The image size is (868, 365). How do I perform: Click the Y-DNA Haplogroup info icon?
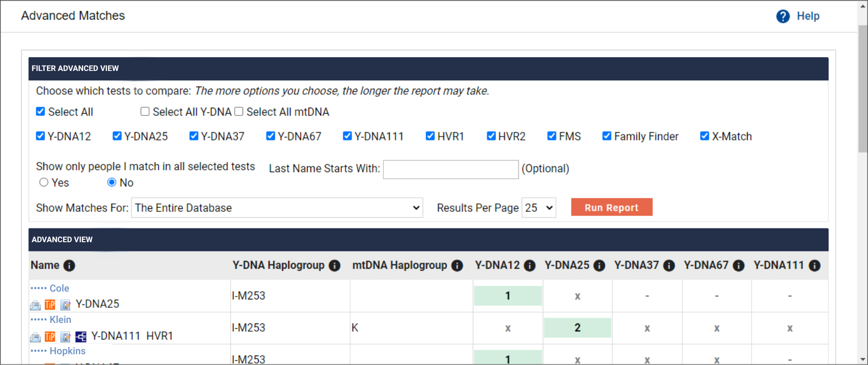[x=334, y=266]
